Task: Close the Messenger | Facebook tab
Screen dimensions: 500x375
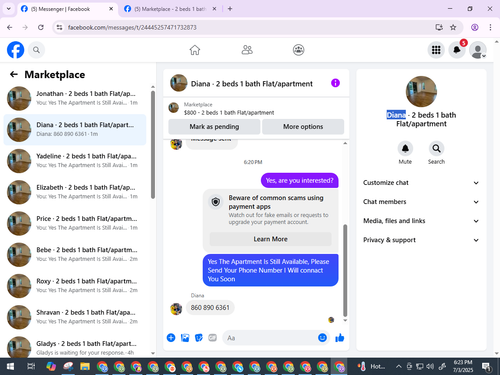Action: point(111,9)
